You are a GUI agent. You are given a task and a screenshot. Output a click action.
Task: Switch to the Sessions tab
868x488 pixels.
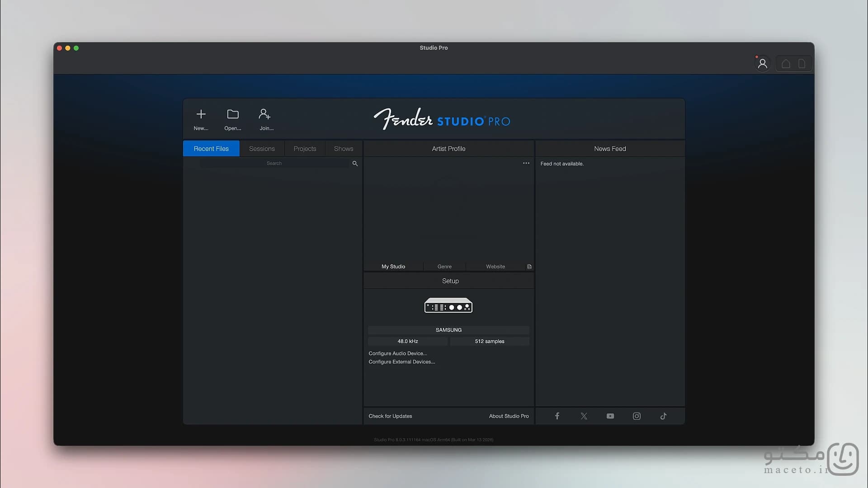click(x=262, y=149)
